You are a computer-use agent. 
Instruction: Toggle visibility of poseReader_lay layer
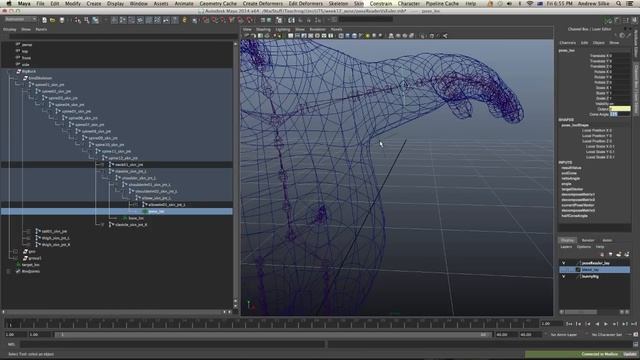(564, 263)
